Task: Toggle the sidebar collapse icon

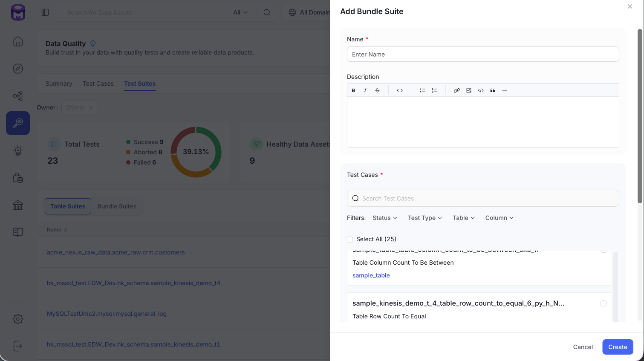Action: (x=45, y=12)
